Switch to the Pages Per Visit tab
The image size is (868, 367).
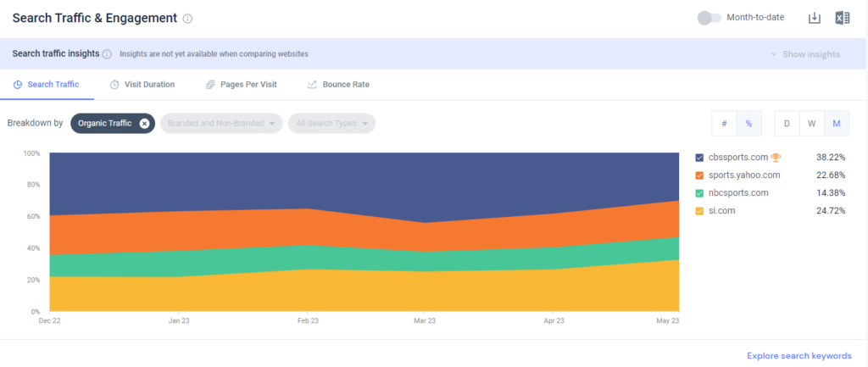click(x=241, y=85)
